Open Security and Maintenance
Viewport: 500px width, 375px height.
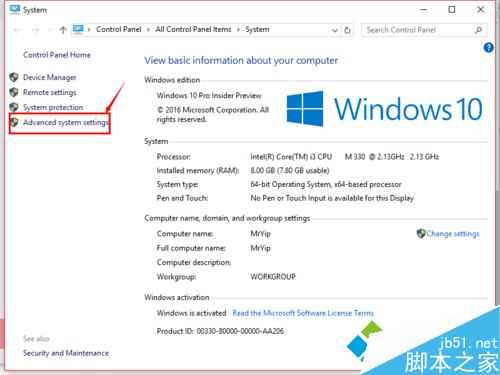(66, 353)
